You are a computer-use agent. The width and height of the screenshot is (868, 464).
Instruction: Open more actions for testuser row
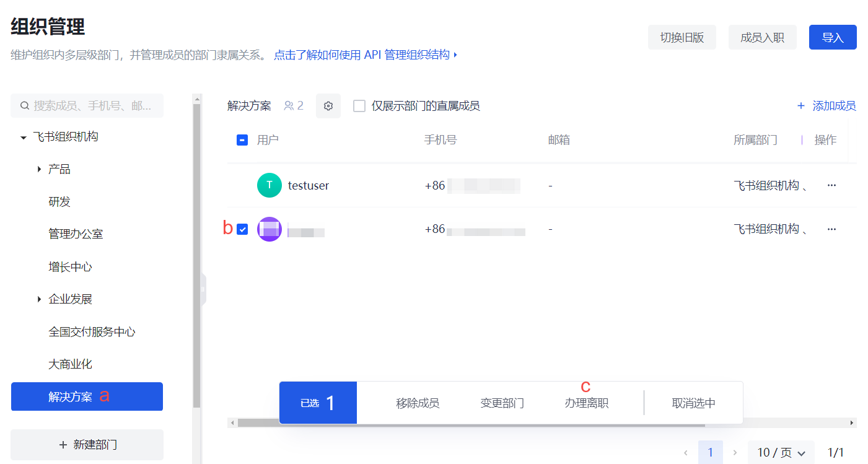[831, 185]
